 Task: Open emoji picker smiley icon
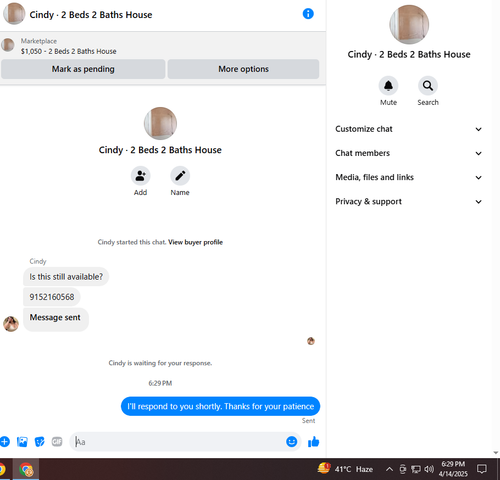(292, 442)
